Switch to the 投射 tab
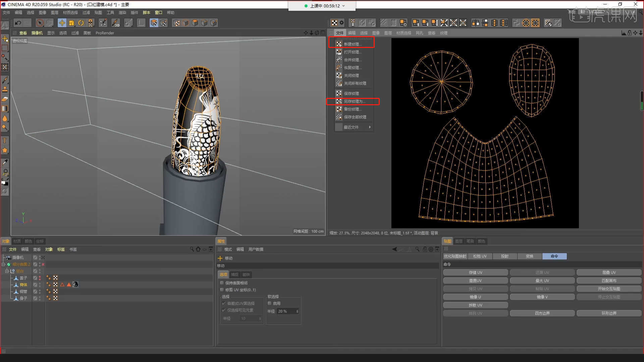 coord(504,256)
